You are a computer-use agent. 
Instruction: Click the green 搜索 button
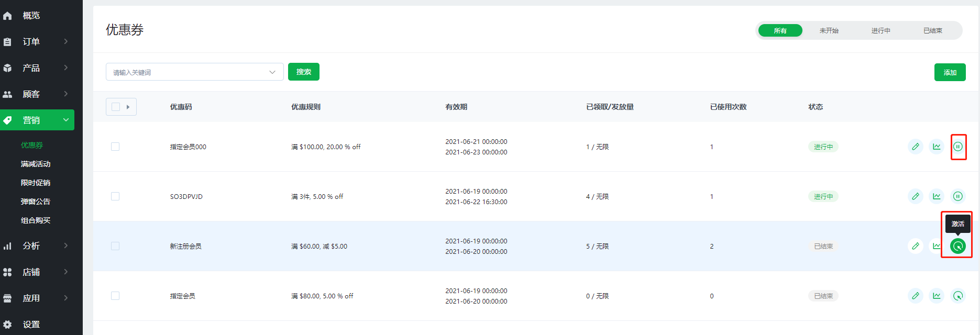click(304, 72)
